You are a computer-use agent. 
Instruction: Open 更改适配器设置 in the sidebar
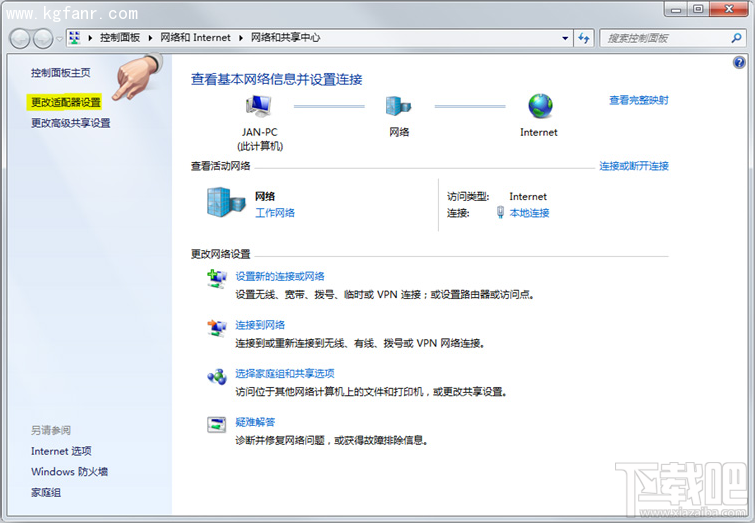[66, 102]
